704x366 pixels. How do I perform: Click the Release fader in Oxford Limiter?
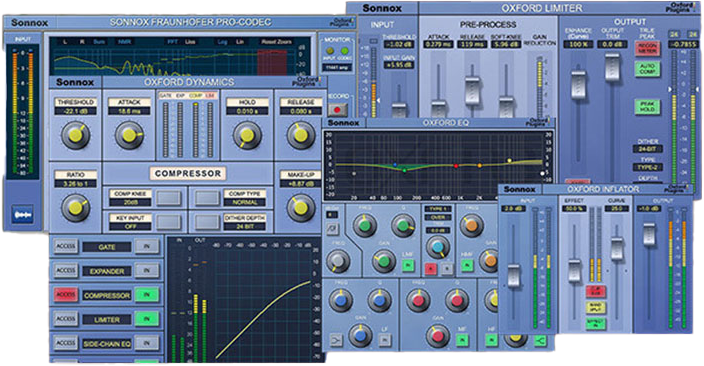(x=472, y=90)
